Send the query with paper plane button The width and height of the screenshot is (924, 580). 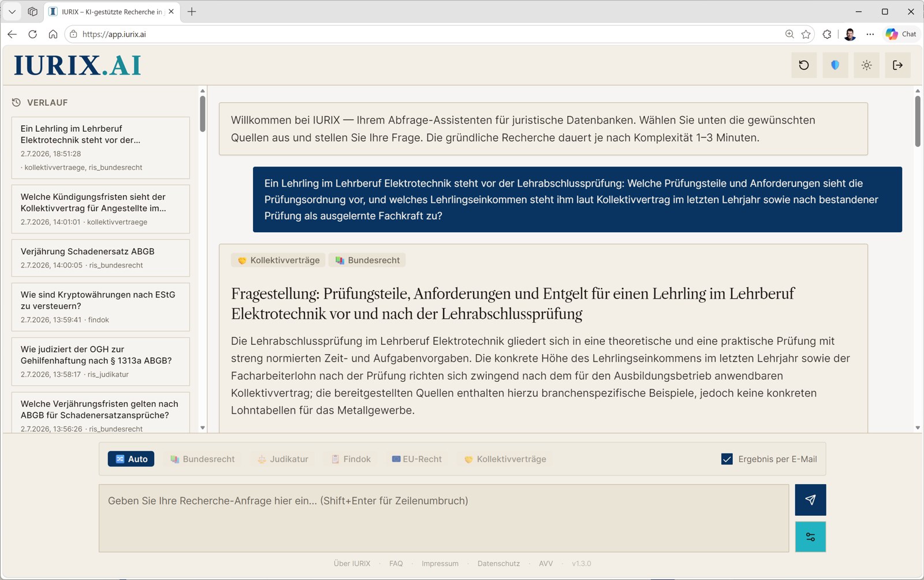click(x=810, y=500)
